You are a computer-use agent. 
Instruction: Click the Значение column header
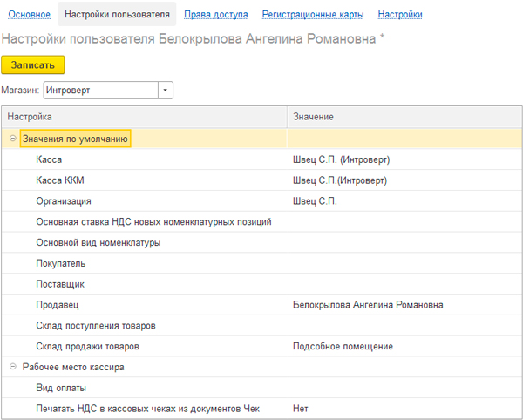pyautogui.click(x=404, y=117)
